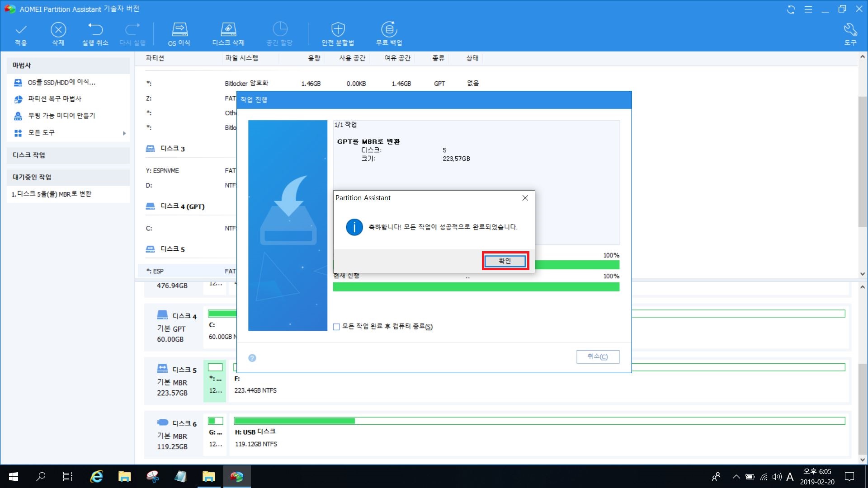Select the G: partition block on 디스크 6
The height and width of the screenshot is (488, 868).
coord(216,434)
